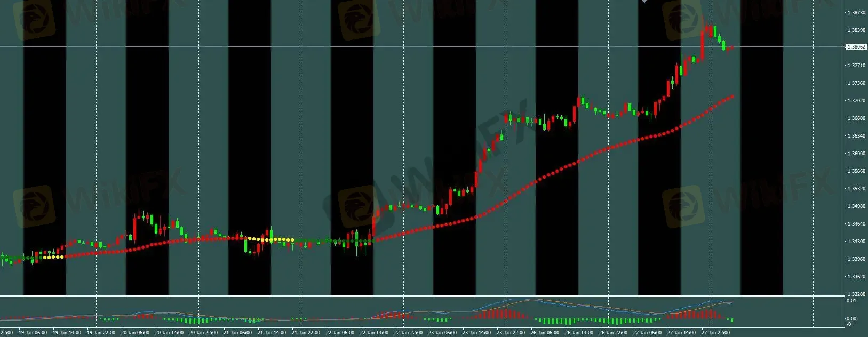Viewport: 868px width, 337px height.
Task: Select the 1.38730 price axis label
Action: pos(856,12)
